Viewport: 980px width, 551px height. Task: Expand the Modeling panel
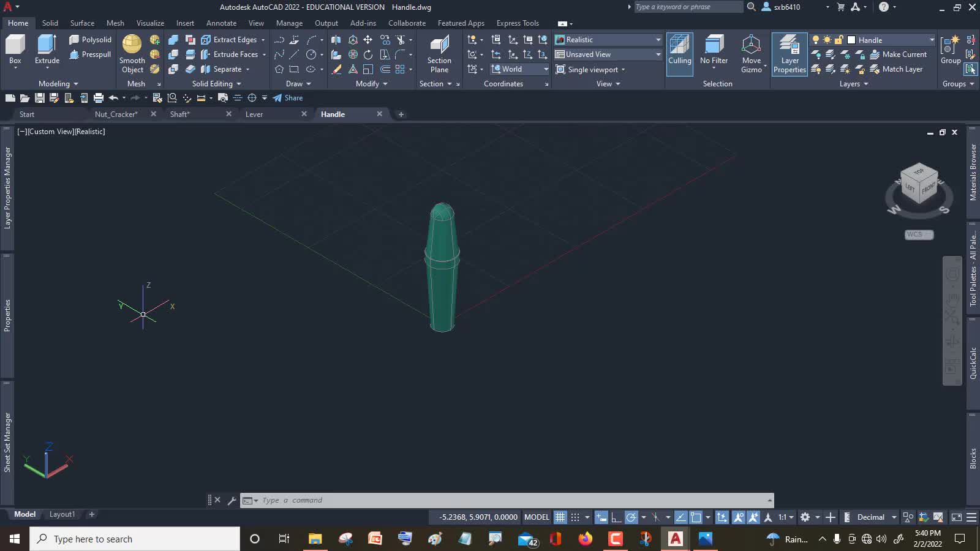tap(58, 83)
